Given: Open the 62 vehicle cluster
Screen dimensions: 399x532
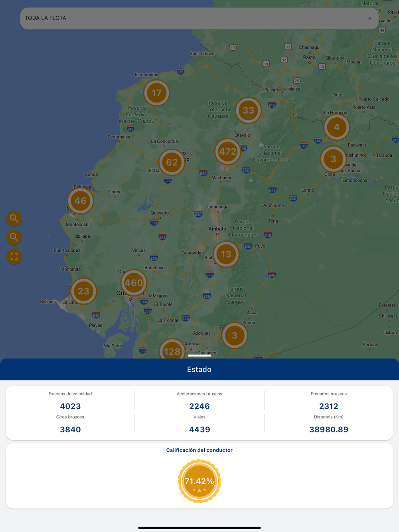Looking at the screenshot, I should [x=172, y=162].
